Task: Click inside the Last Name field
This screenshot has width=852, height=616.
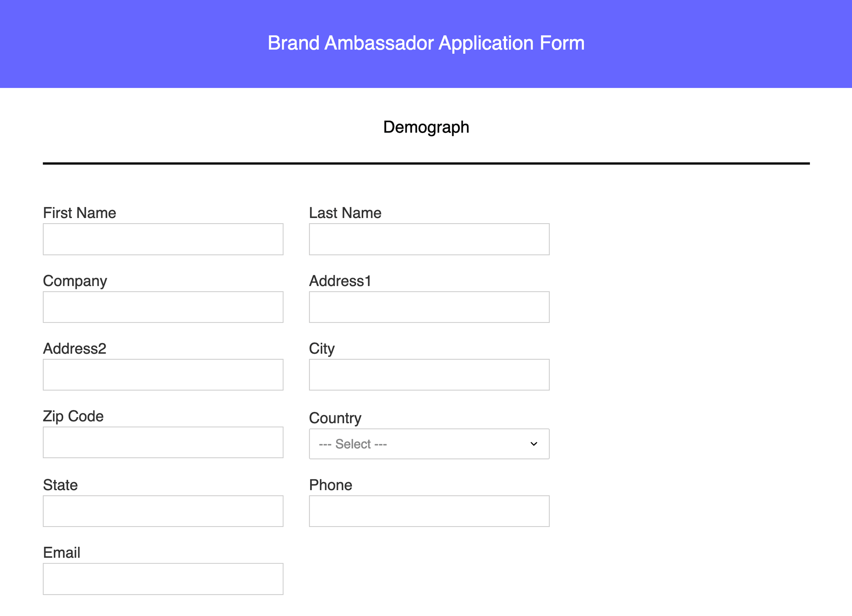Action: point(429,239)
